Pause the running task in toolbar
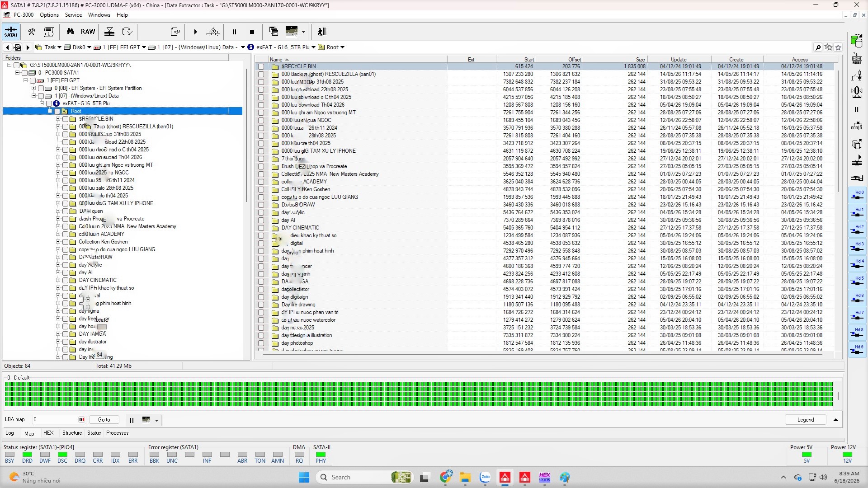This screenshot has width=868, height=488. click(234, 32)
